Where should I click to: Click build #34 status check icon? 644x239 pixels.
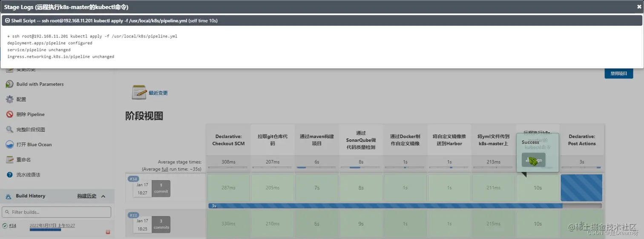click(5, 226)
